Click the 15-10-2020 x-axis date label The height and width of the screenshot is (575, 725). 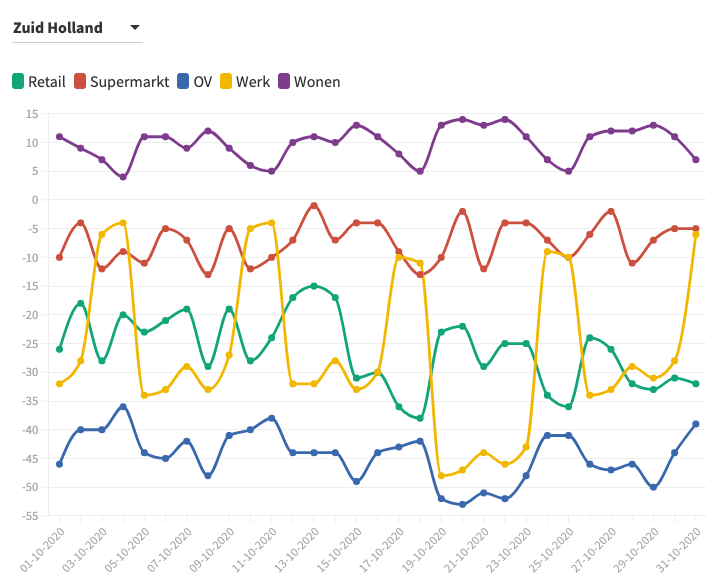click(x=341, y=549)
